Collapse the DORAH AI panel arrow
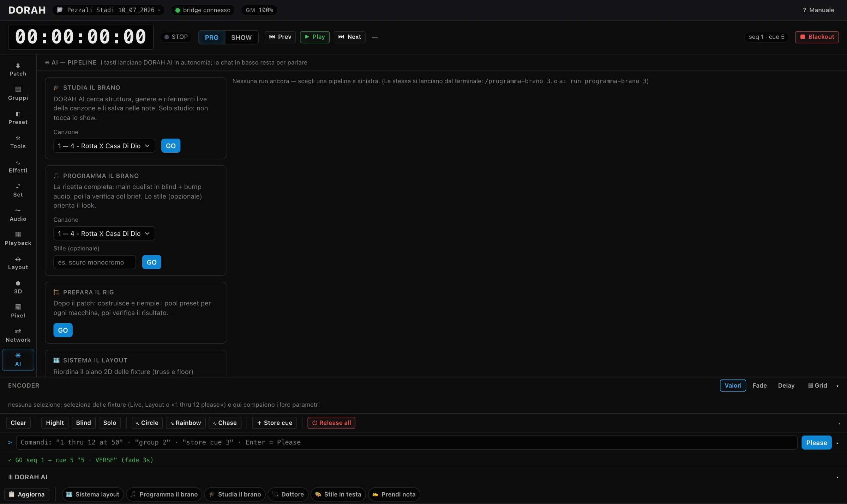 837,478
